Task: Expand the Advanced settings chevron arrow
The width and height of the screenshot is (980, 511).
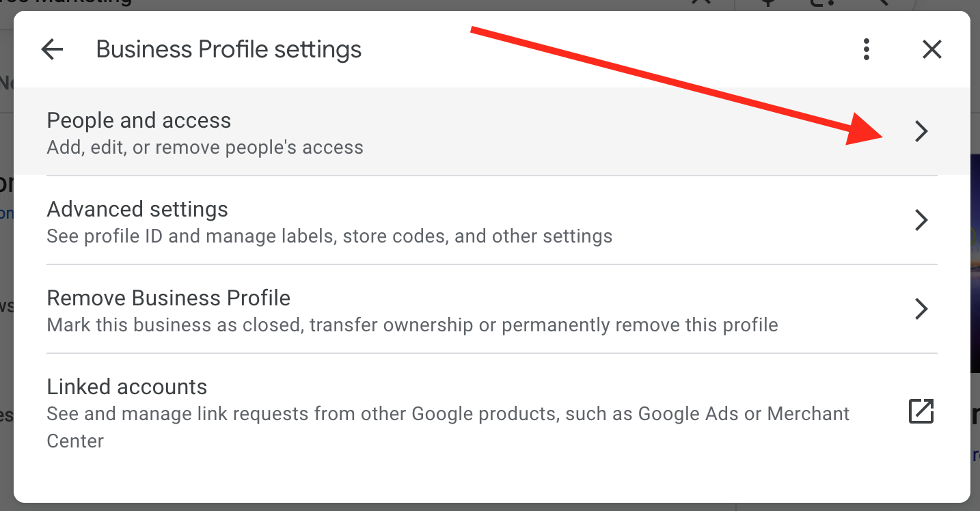Action: point(921,220)
